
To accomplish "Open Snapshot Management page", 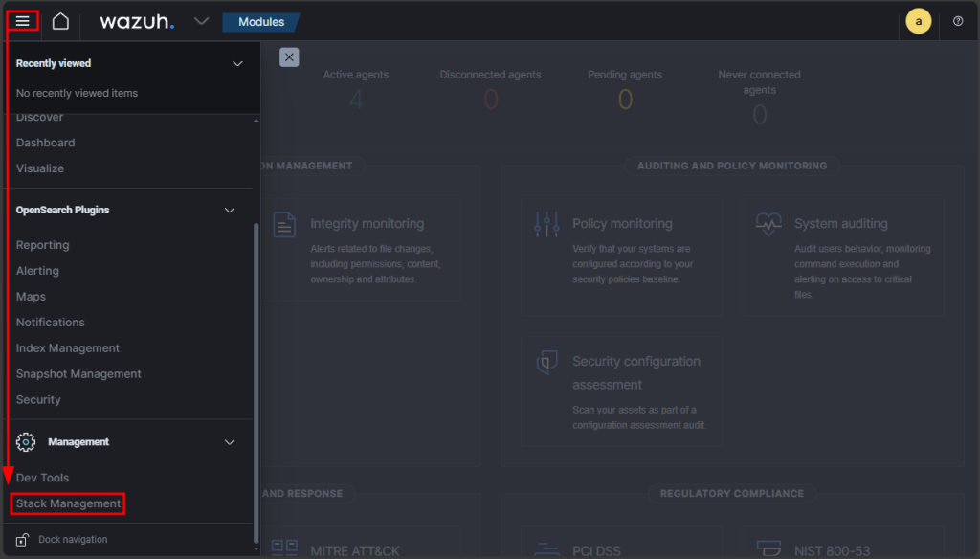I will (78, 374).
